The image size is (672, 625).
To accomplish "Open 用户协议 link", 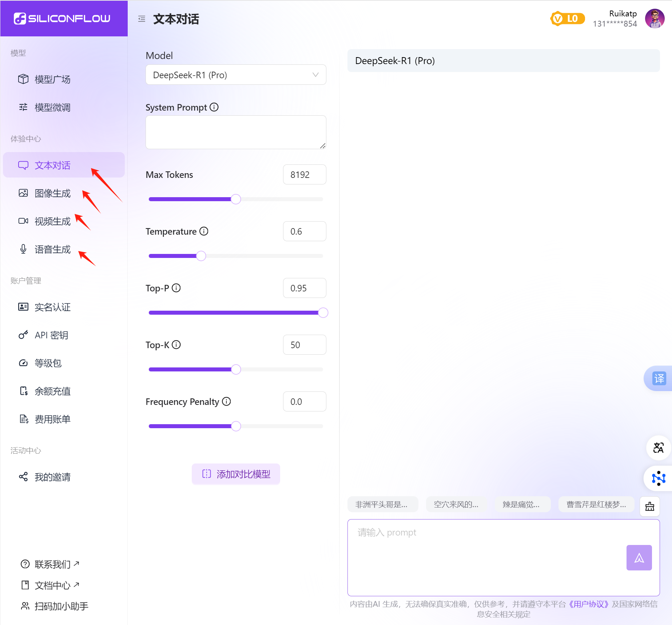I will pos(589,604).
